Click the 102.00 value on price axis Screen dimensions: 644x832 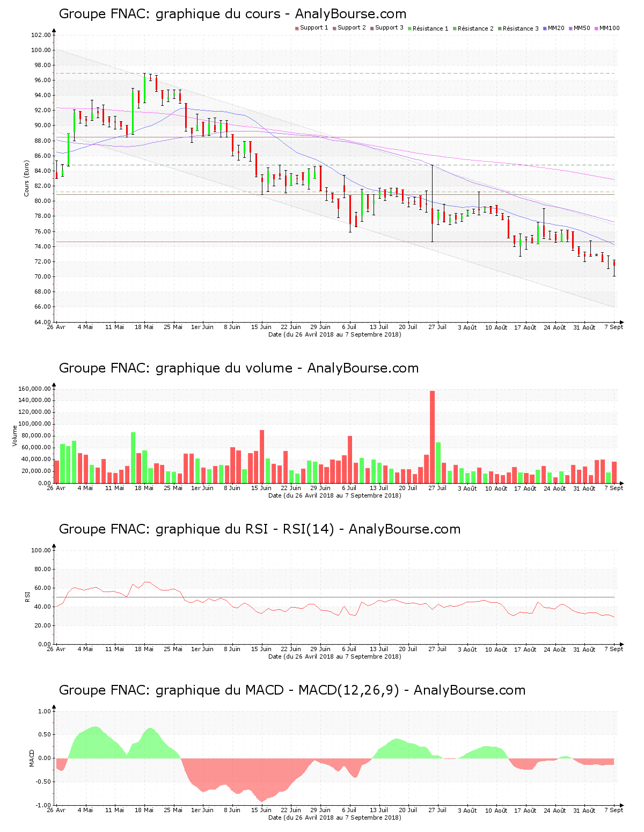41,35
